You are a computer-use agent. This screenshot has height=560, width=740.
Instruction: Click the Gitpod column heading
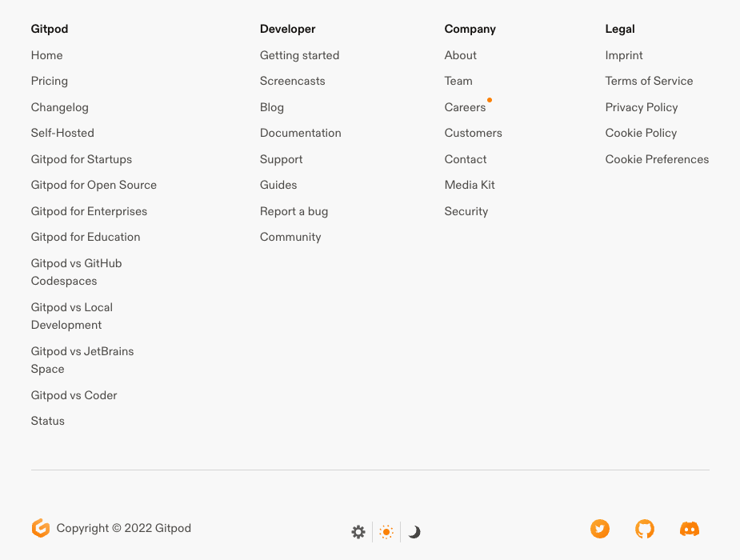tap(50, 29)
